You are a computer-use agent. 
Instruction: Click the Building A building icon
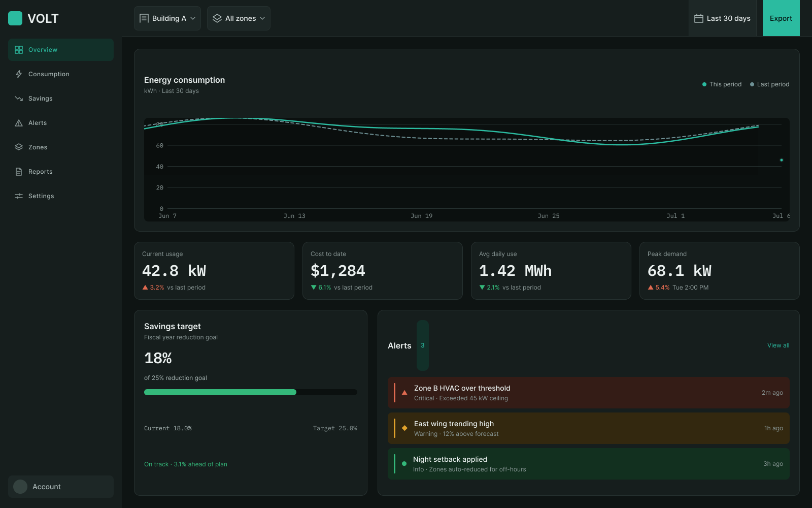(x=144, y=18)
